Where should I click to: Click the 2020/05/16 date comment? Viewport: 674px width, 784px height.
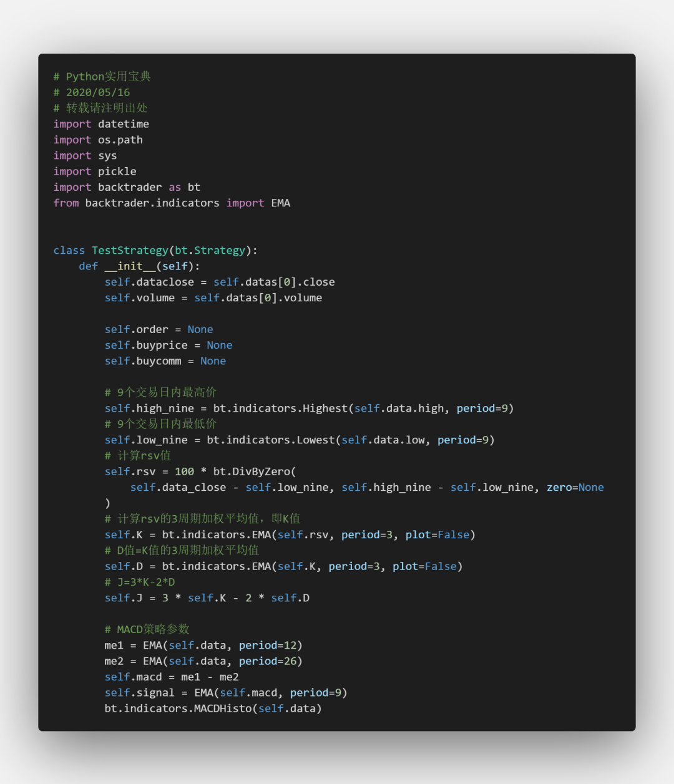(x=98, y=92)
